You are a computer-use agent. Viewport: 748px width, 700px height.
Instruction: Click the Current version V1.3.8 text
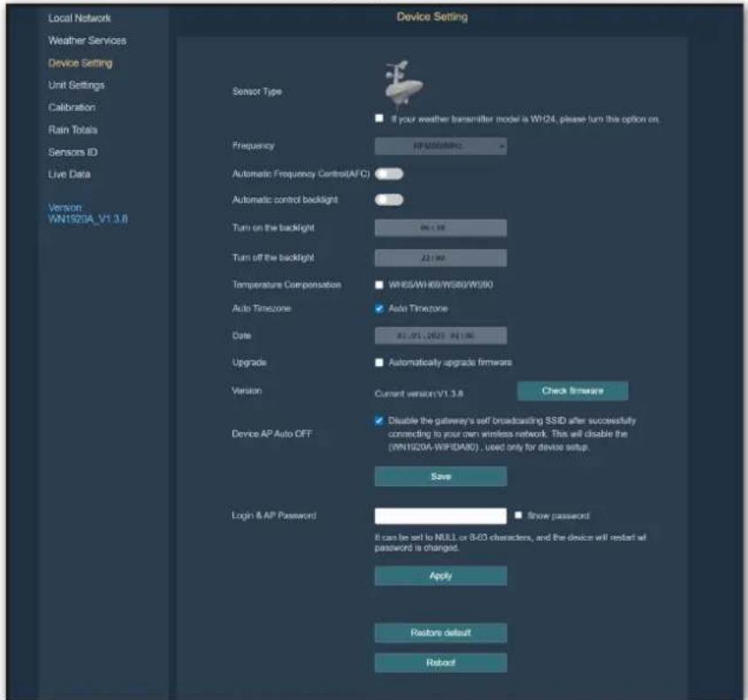coord(418,394)
